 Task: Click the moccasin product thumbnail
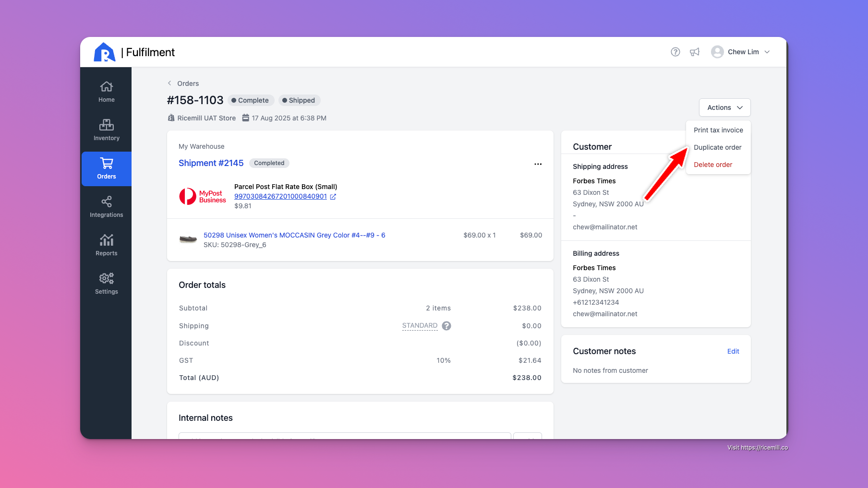[188, 239]
